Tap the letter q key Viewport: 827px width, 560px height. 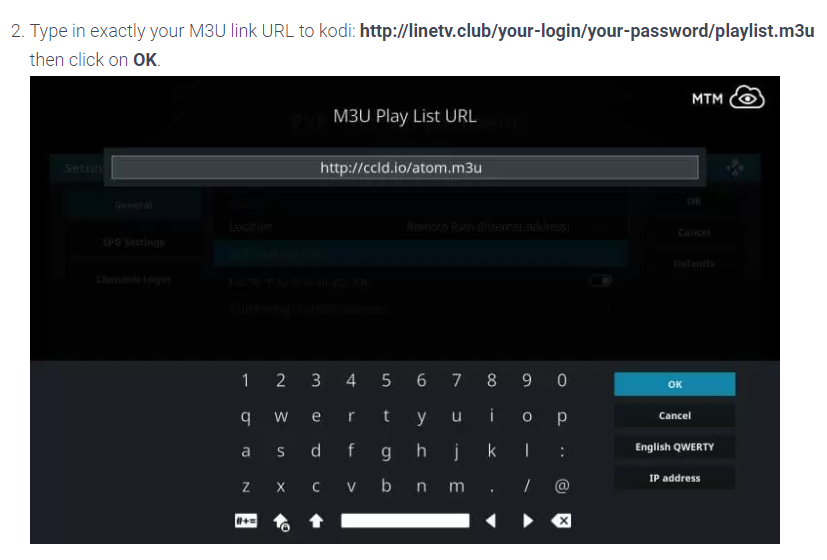(245, 416)
